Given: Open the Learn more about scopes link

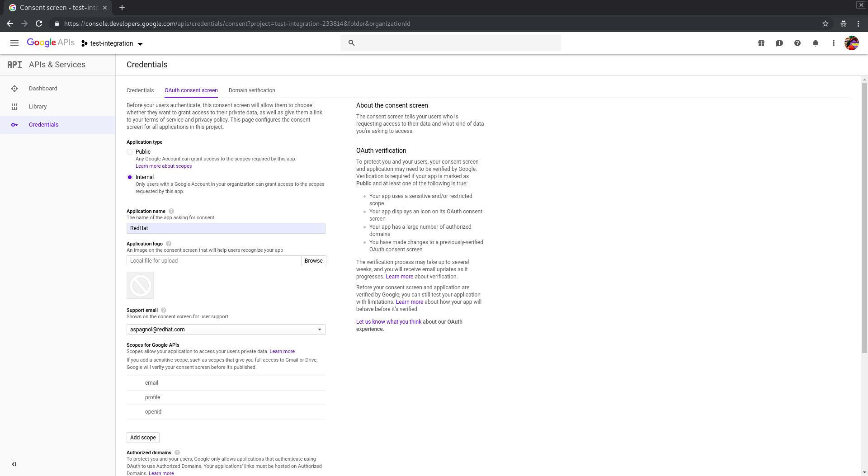Looking at the screenshot, I should point(164,166).
